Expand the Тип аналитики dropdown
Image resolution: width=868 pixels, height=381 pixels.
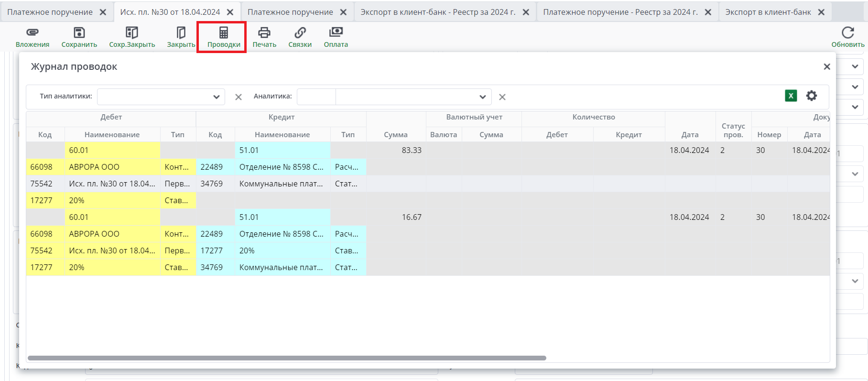216,97
